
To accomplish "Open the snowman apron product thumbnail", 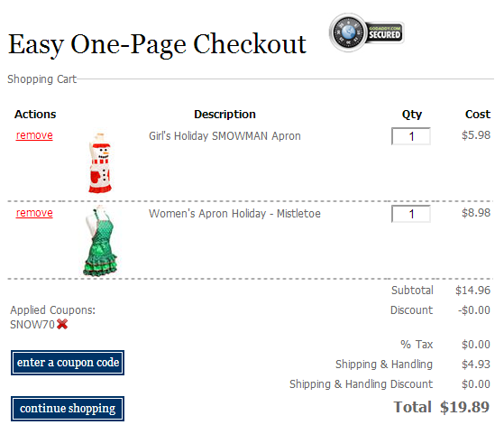I will click(x=100, y=162).
